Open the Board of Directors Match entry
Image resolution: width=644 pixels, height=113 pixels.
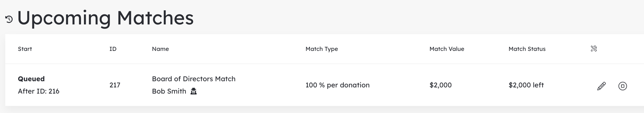(194, 79)
